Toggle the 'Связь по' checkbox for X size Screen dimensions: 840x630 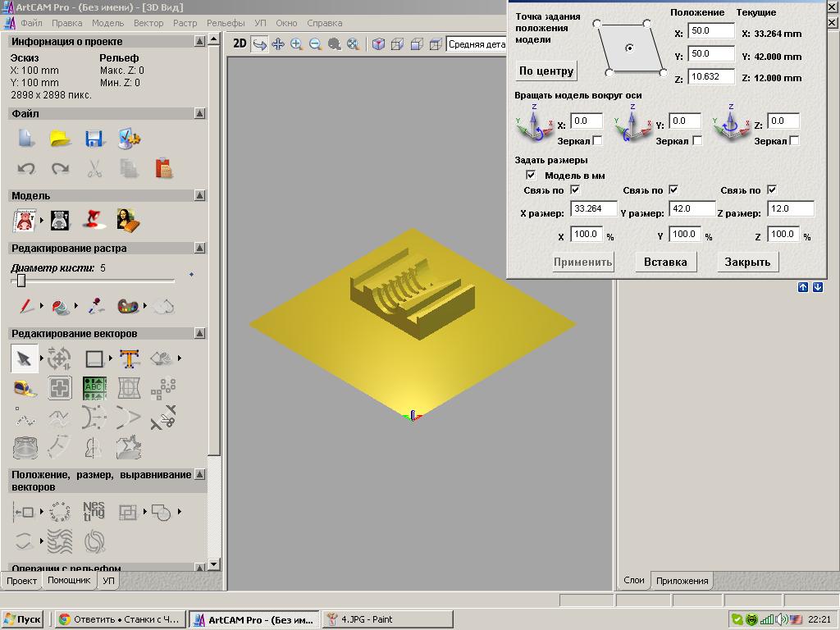575,189
